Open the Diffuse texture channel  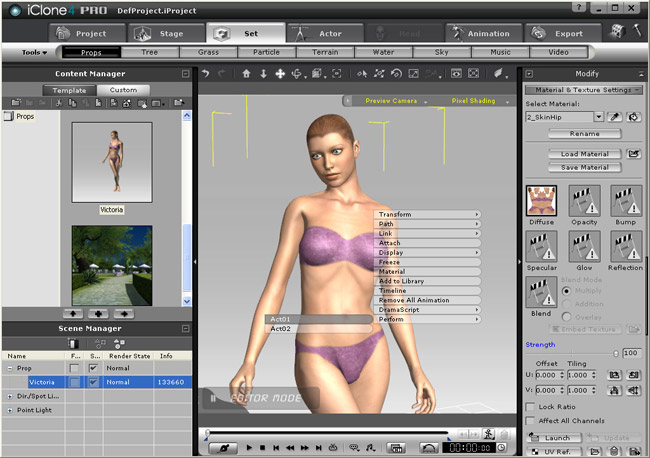541,201
